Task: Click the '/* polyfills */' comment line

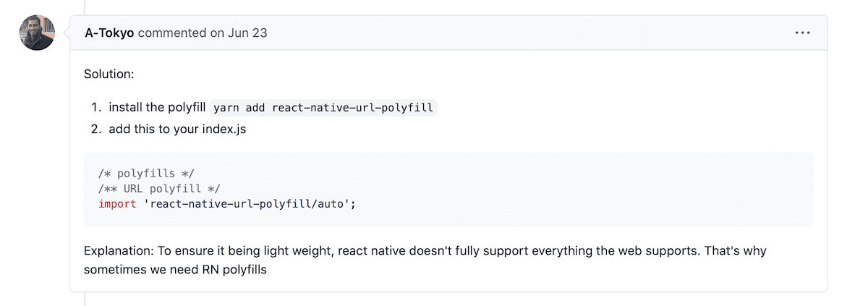Action: 146,174
